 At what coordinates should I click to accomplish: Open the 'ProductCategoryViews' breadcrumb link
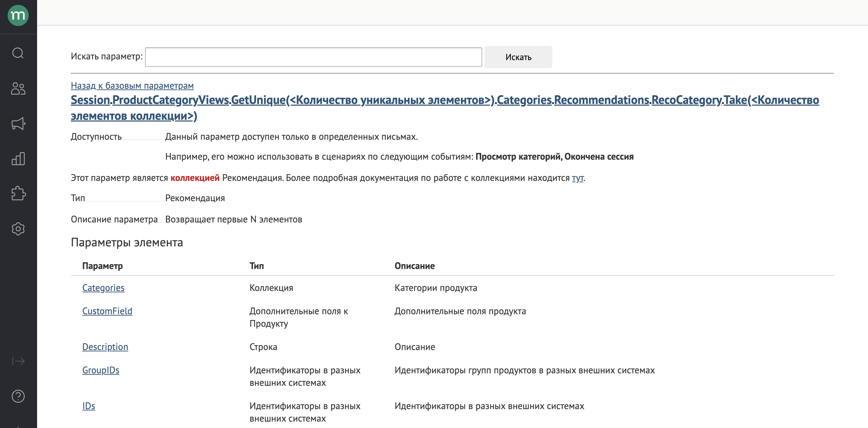point(171,100)
